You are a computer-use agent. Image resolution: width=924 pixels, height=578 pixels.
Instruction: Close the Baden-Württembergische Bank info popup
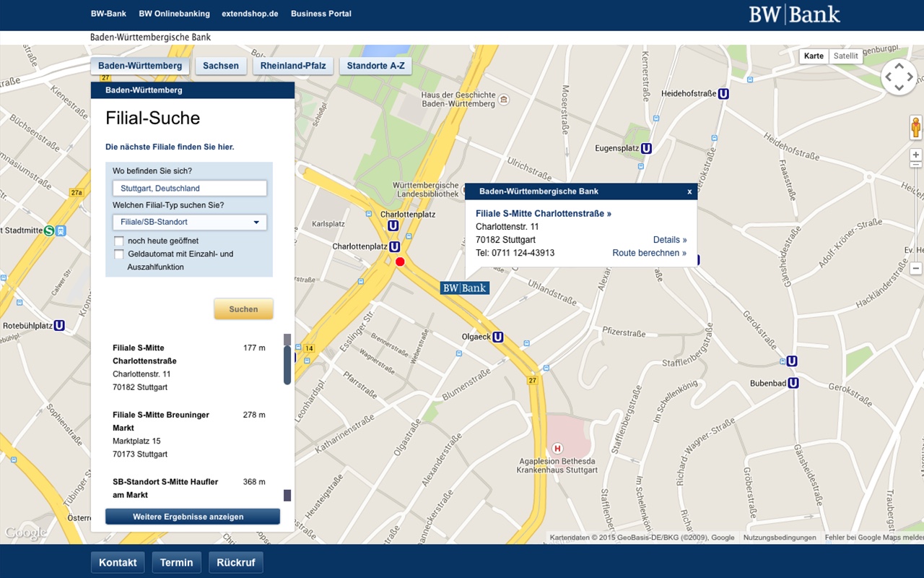tap(689, 191)
